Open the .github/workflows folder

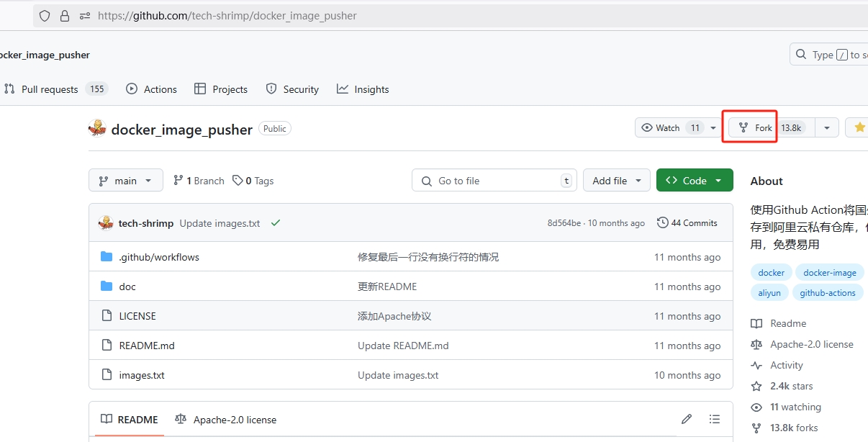pos(159,257)
